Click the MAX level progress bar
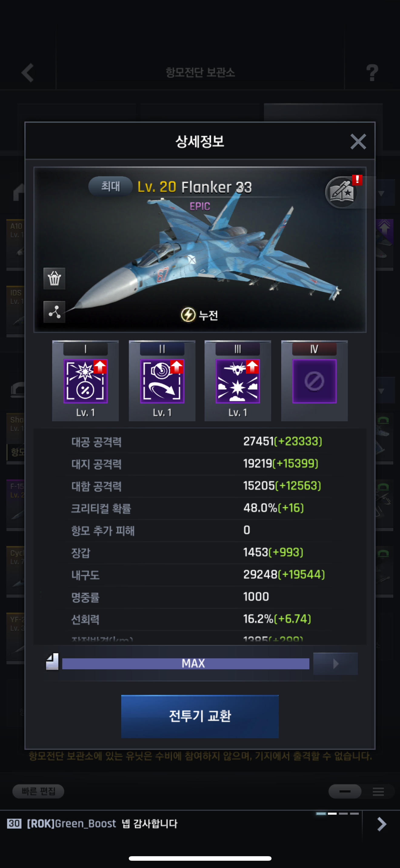The image size is (400, 868). tap(186, 664)
